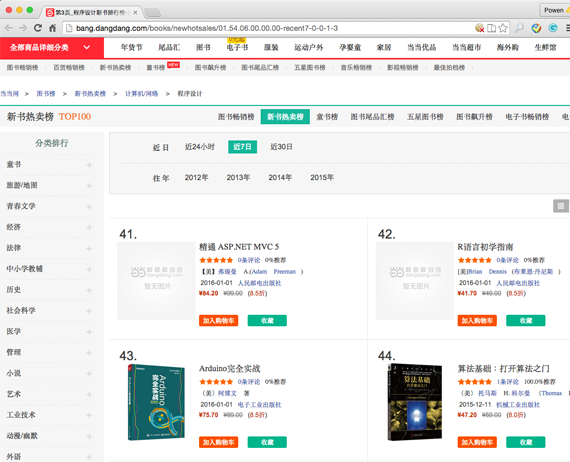Open the 算法基础 book cover thumbnail
570x462 pixels.
pos(415,402)
